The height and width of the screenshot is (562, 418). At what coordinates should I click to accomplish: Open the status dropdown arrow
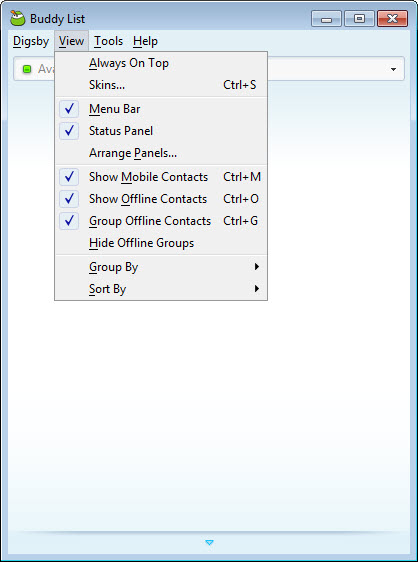tap(393, 69)
